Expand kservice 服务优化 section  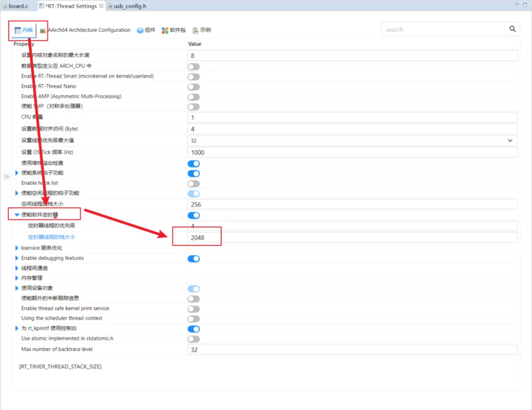17,248
